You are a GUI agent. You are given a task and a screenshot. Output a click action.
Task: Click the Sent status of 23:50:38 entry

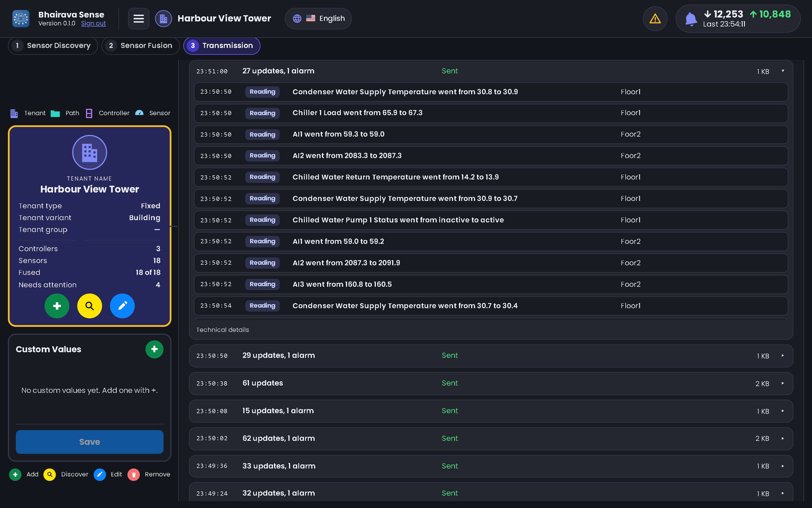point(450,383)
